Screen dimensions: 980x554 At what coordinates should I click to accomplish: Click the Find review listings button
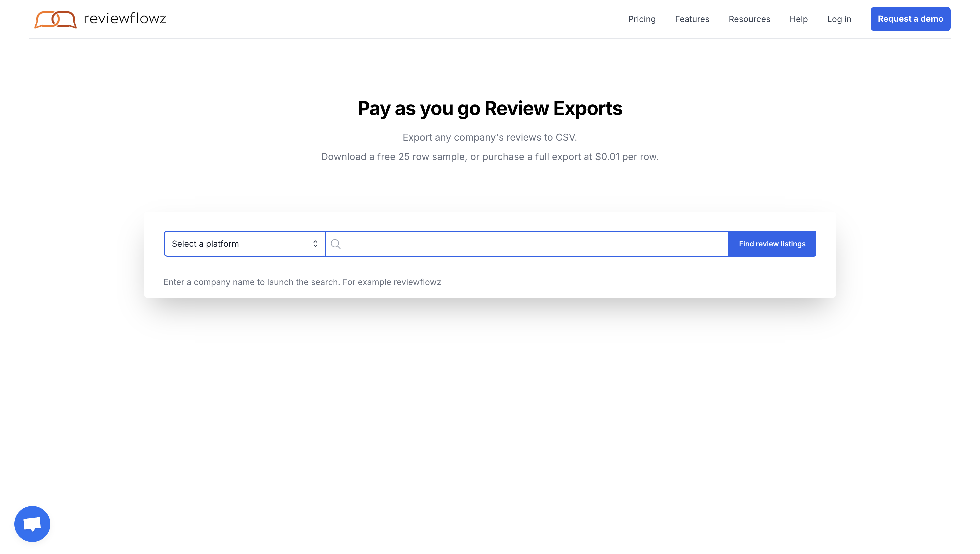[772, 244]
